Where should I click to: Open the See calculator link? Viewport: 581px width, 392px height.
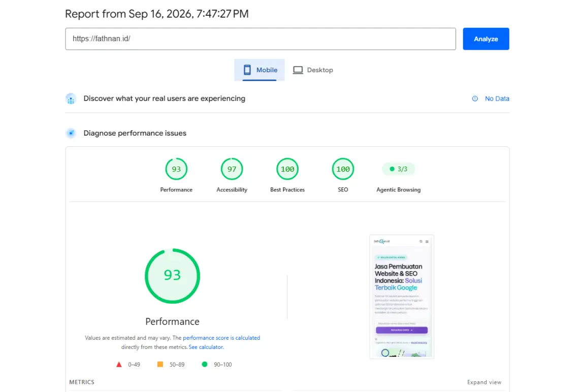coord(206,347)
